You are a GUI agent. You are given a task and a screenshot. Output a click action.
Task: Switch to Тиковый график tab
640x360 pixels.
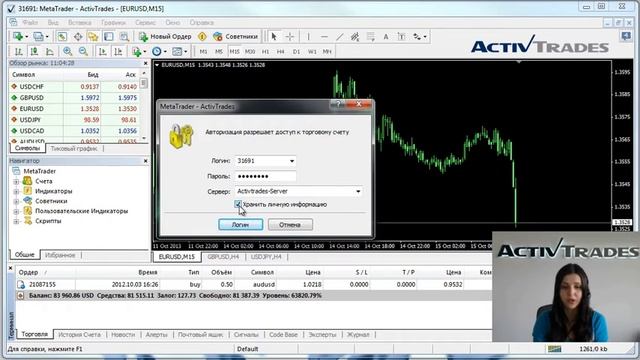click(x=74, y=149)
